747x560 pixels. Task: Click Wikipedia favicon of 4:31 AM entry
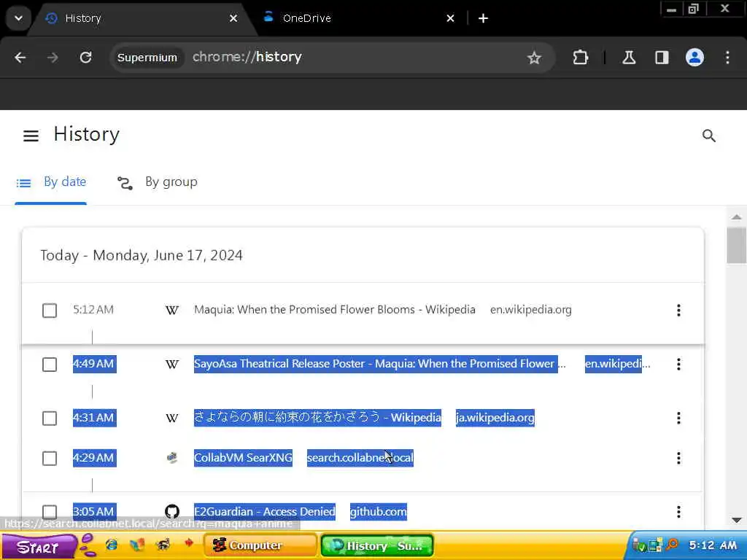point(172,418)
